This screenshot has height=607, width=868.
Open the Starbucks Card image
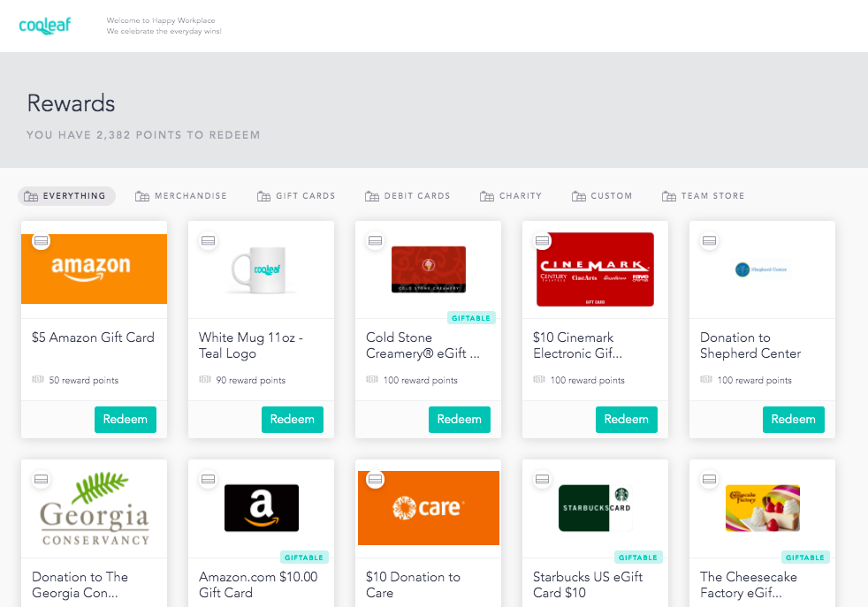pos(596,508)
